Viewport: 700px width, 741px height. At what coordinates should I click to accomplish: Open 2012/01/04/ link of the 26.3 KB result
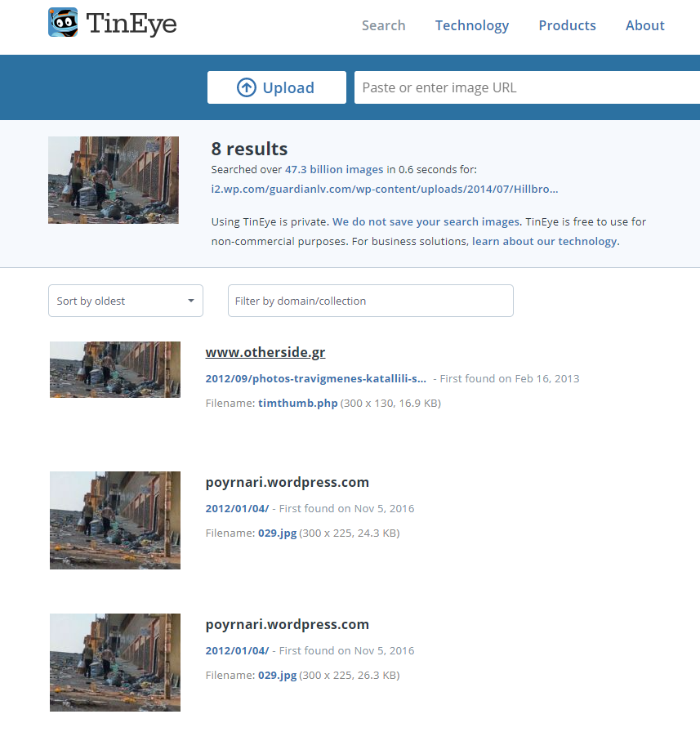(237, 651)
